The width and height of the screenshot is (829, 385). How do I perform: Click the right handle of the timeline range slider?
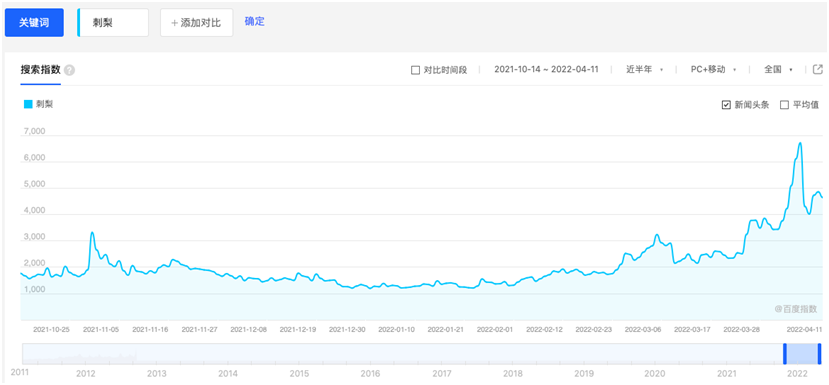tap(819, 354)
